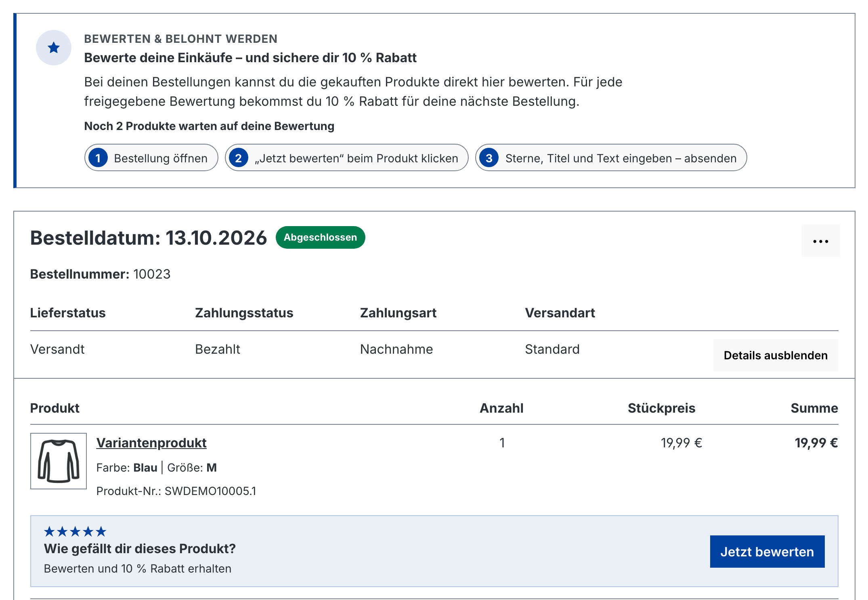
Task: Click 'Bewerten und 10 % Rabatt erhalten' text
Action: (138, 569)
